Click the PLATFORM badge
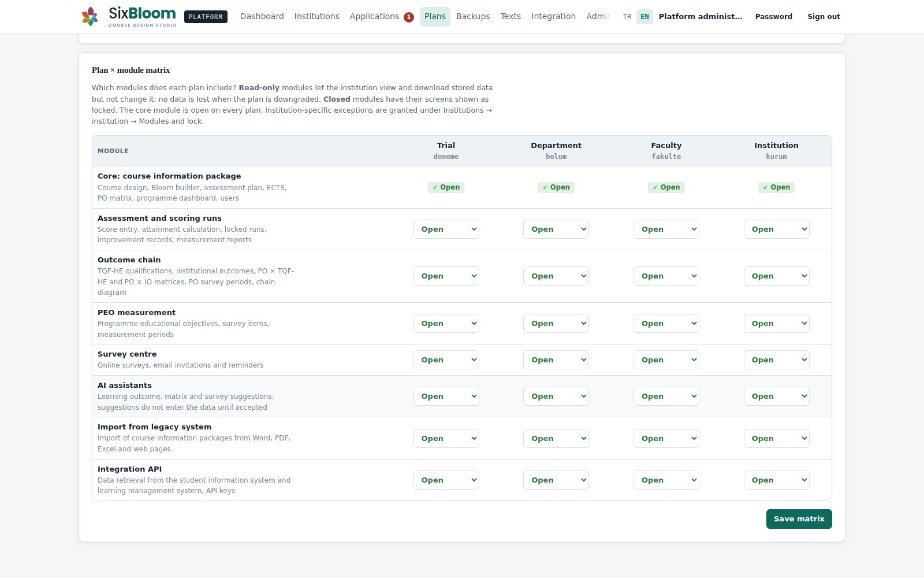The width and height of the screenshot is (924, 578). pos(206,17)
